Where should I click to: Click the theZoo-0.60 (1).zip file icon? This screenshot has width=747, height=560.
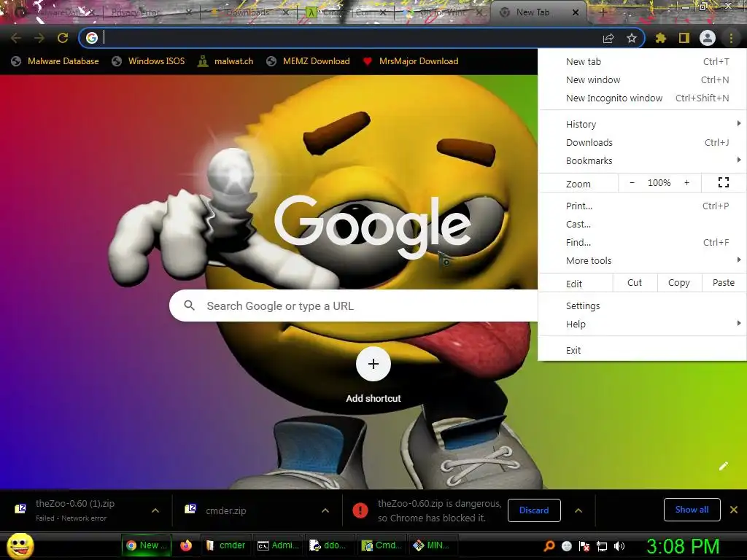pos(20,510)
